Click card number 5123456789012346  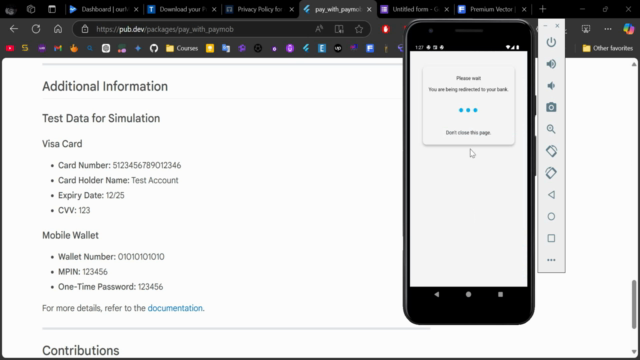(x=147, y=165)
